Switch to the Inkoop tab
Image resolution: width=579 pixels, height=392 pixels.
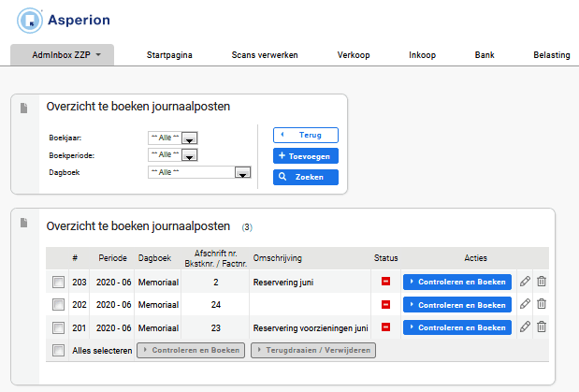tap(423, 55)
